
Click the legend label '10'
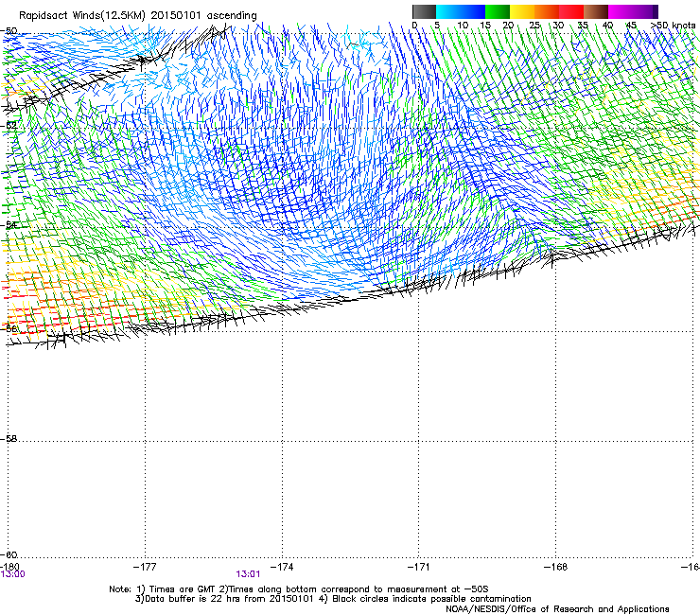pyautogui.click(x=463, y=26)
